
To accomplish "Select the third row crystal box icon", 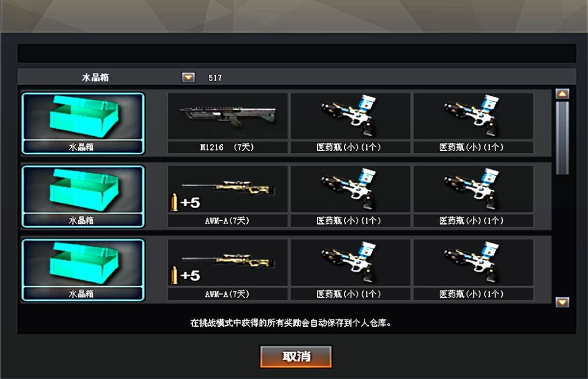I will pyautogui.click(x=83, y=270).
